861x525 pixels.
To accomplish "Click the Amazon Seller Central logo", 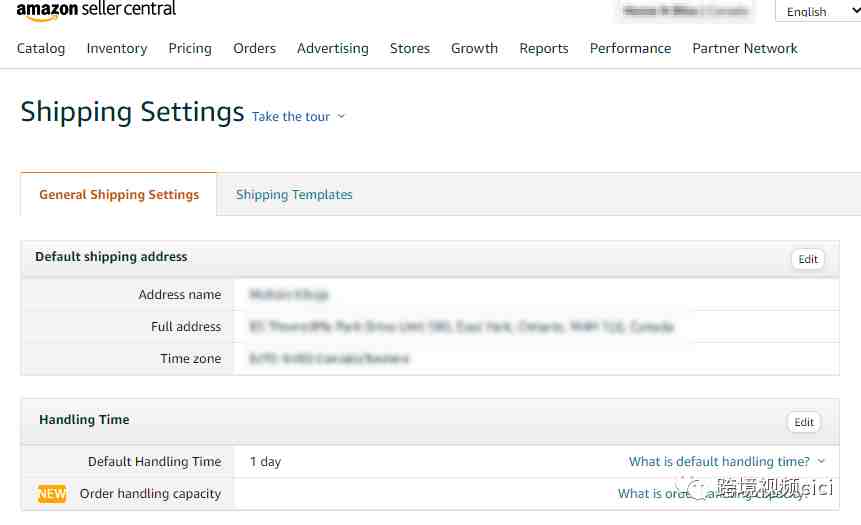I will click(x=96, y=10).
